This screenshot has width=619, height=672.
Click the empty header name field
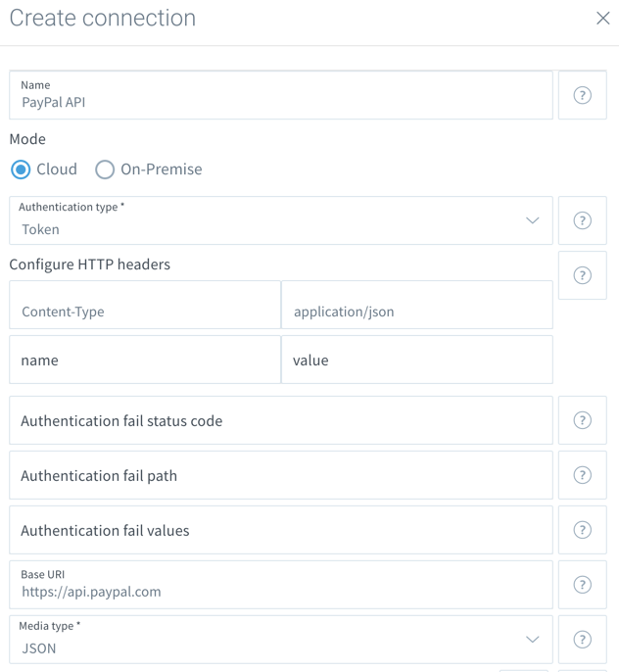tap(145, 360)
